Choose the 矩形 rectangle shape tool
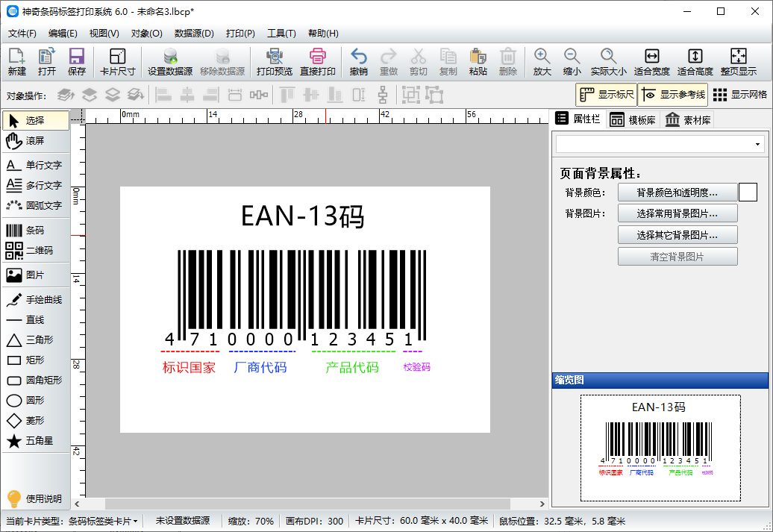Screen dimensions: 773x532 point(35,360)
